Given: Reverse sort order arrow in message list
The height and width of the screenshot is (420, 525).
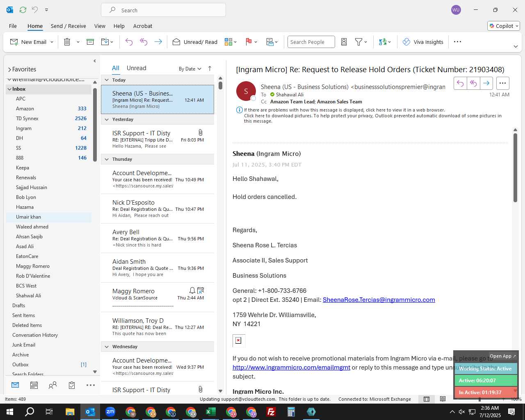Looking at the screenshot, I should click(x=210, y=68).
